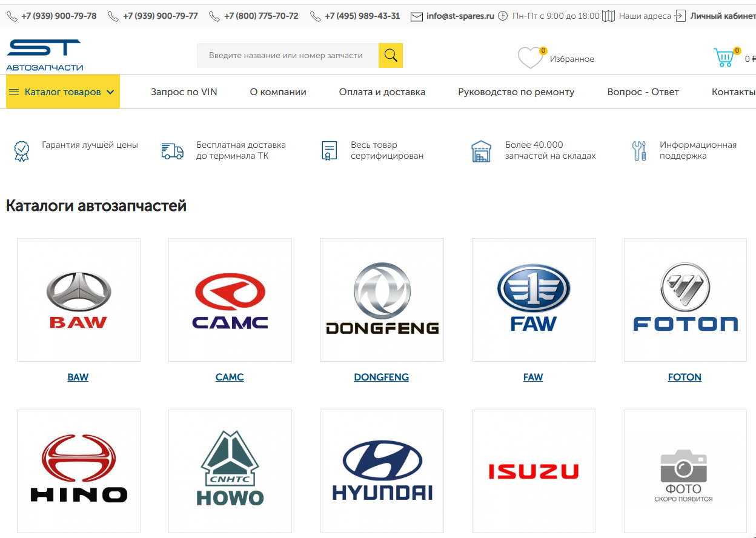
Task: Click phone icon beside +7 (939) 900-79-77
Action: (x=113, y=16)
